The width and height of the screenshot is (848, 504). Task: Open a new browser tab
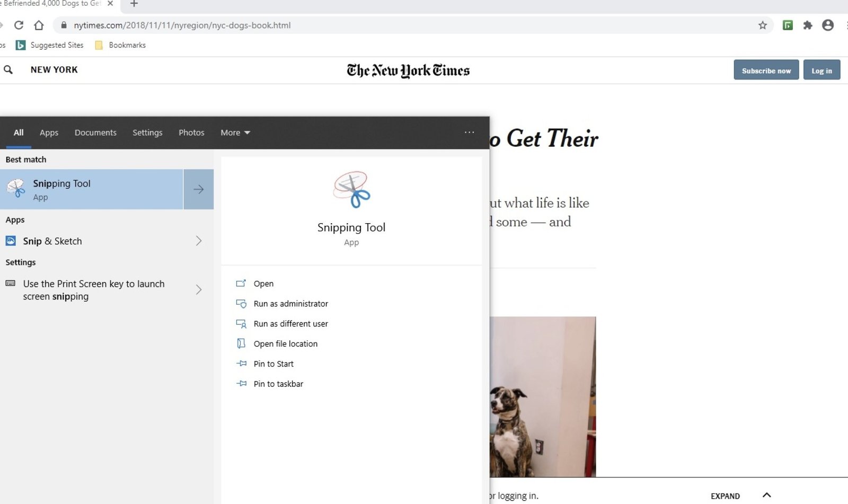pyautogui.click(x=134, y=4)
